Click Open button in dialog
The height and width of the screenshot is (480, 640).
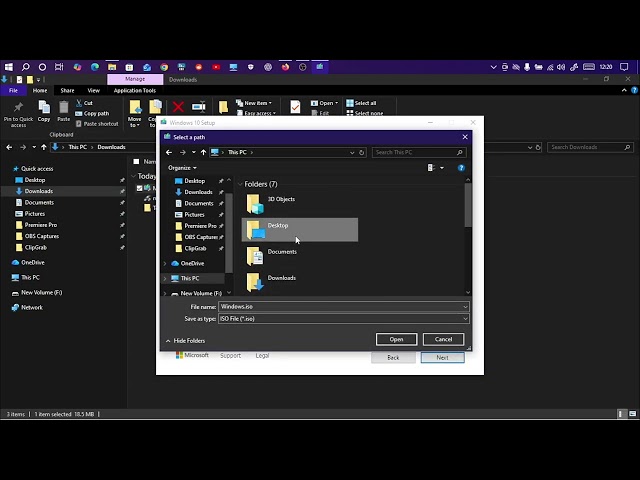396,339
